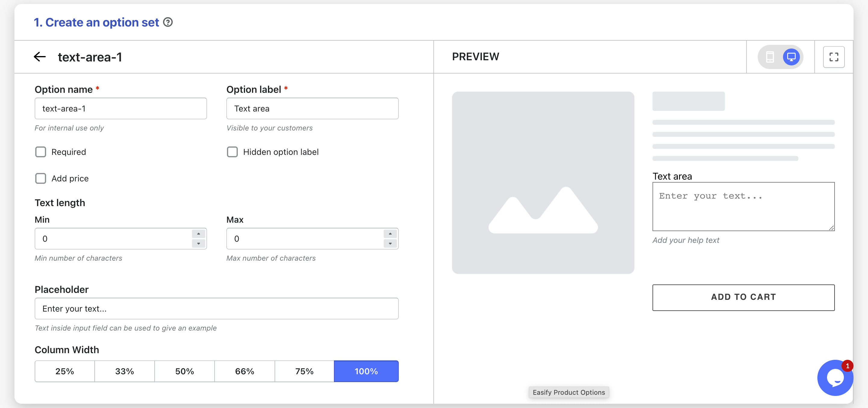Open help icon next to Create an option set

point(168,22)
